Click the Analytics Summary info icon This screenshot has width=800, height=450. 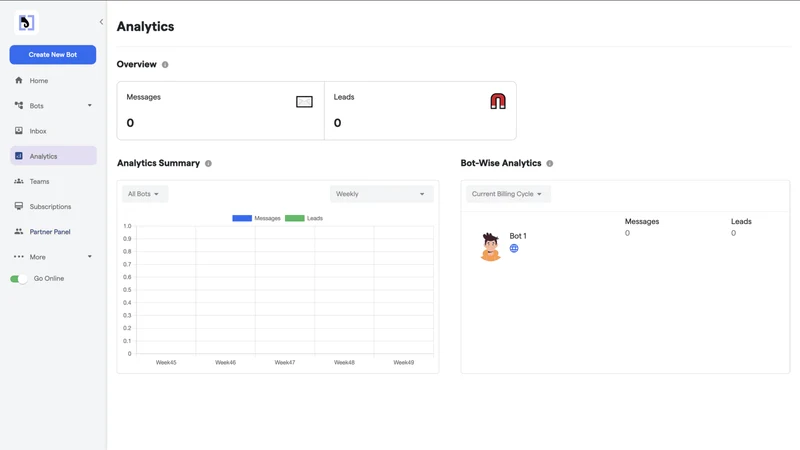(208, 163)
